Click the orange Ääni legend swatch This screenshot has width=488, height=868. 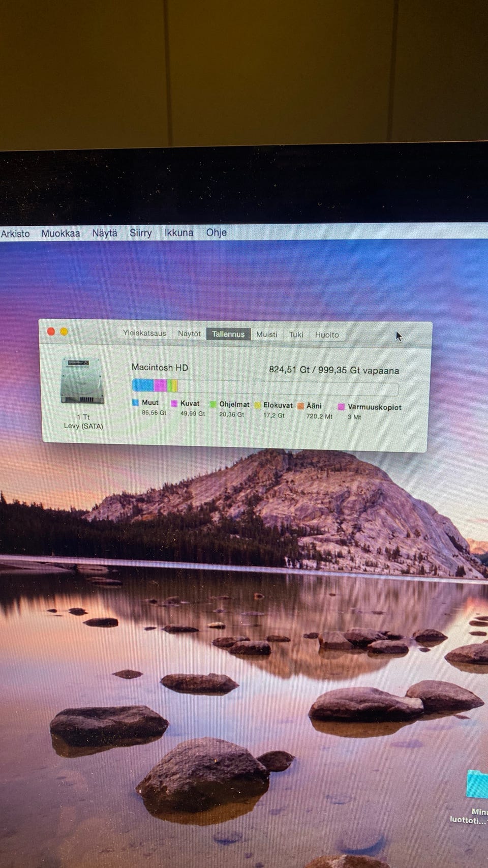pyautogui.click(x=300, y=406)
